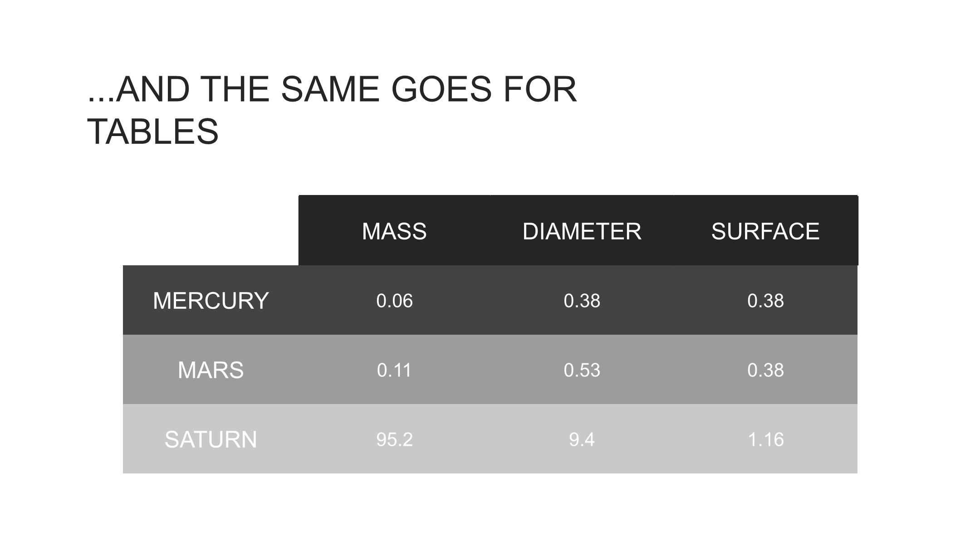Click Mars surface value 0.38
This screenshot has height=551, width=980.
[765, 371]
